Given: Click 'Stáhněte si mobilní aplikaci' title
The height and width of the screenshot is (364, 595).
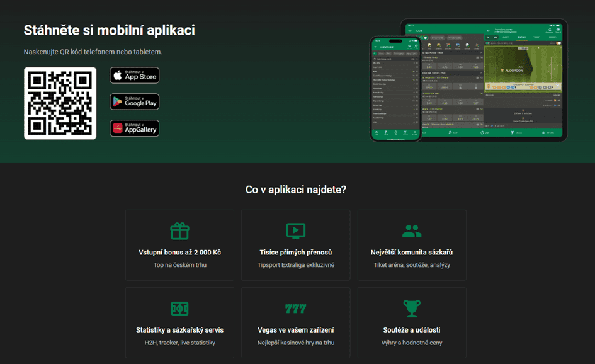Looking at the screenshot, I should pyautogui.click(x=110, y=30).
